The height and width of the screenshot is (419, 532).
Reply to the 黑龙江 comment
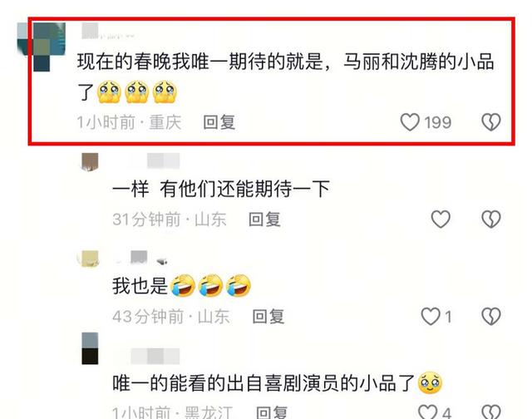click(272, 412)
